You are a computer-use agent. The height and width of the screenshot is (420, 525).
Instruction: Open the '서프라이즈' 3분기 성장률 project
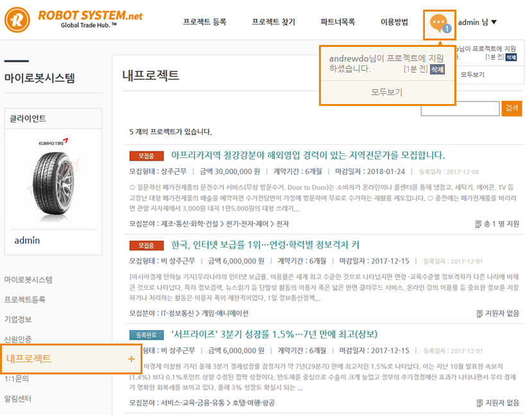[x=274, y=334]
